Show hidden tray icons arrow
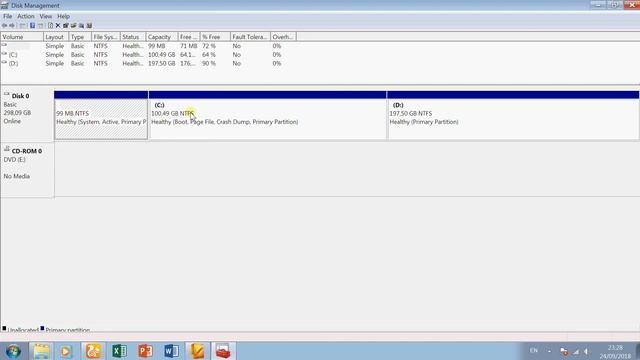The height and width of the screenshot is (360, 640). pos(549,351)
